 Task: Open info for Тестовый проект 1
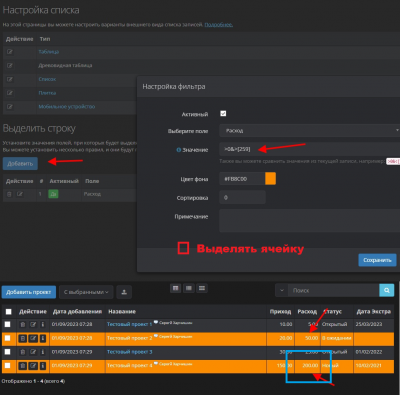coord(43,324)
